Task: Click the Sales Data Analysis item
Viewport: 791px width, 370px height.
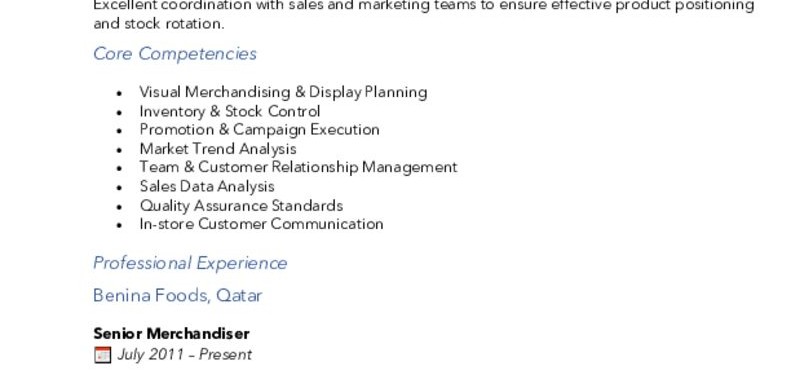Action: point(207,186)
